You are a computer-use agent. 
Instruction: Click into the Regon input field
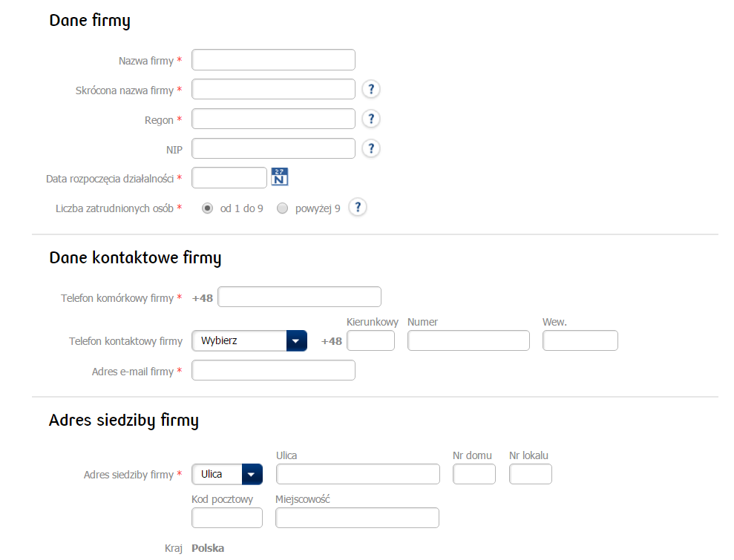coord(273,119)
